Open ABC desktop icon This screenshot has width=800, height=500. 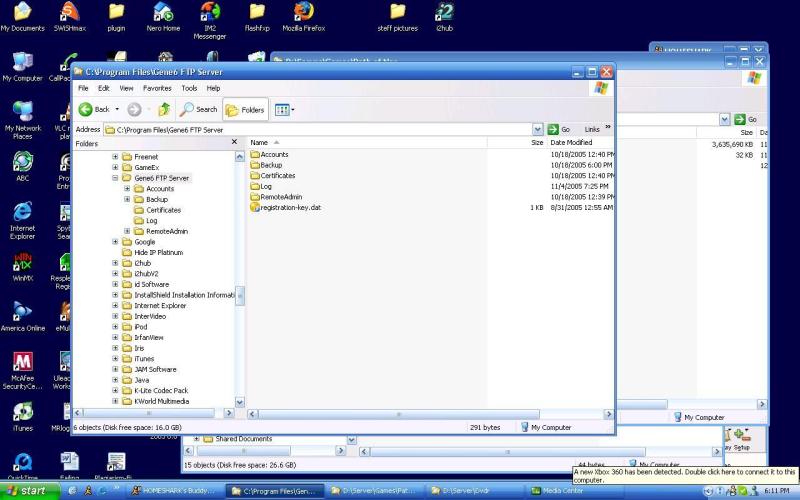[22, 167]
